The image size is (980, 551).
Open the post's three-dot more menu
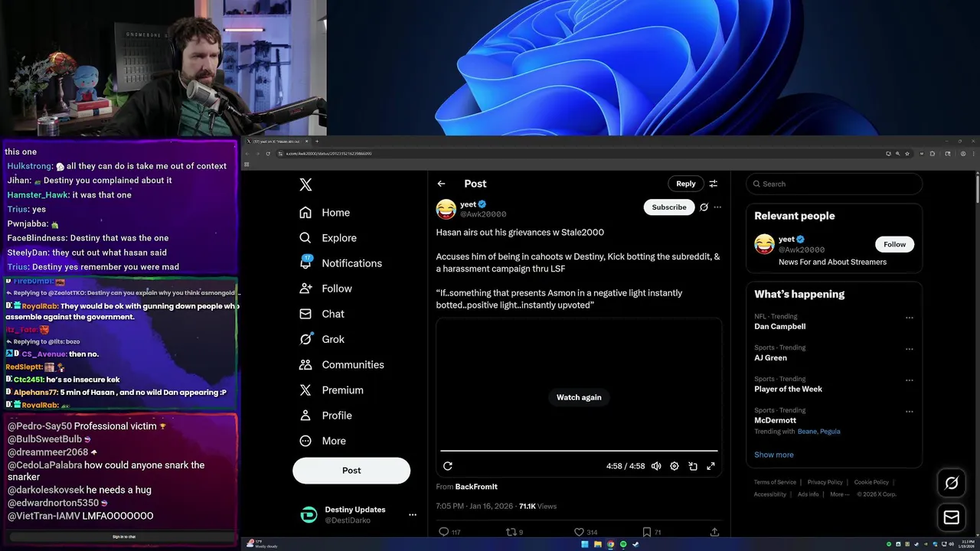[717, 207]
